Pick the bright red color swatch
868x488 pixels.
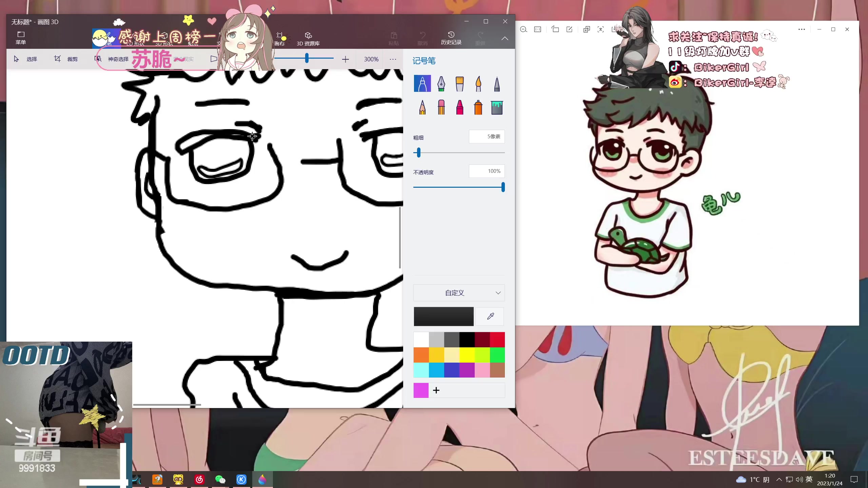pos(497,340)
